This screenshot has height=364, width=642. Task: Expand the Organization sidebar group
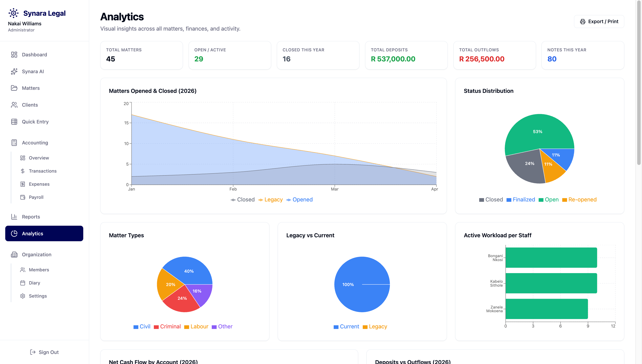point(44,254)
